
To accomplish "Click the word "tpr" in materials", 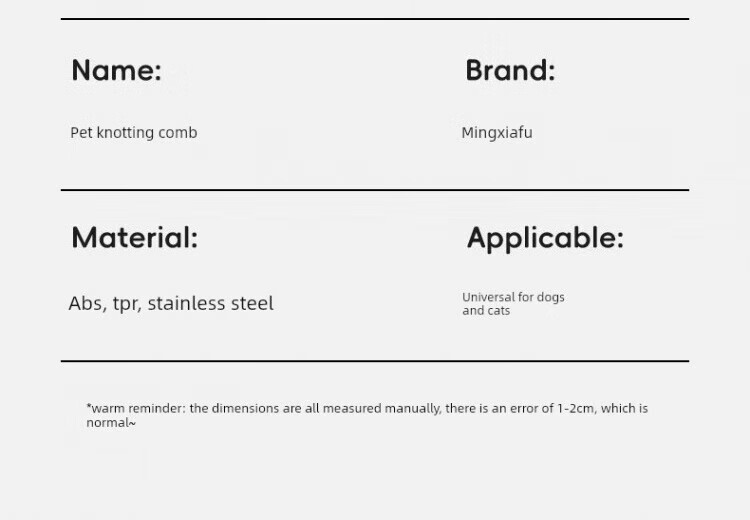I will click(125, 304).
